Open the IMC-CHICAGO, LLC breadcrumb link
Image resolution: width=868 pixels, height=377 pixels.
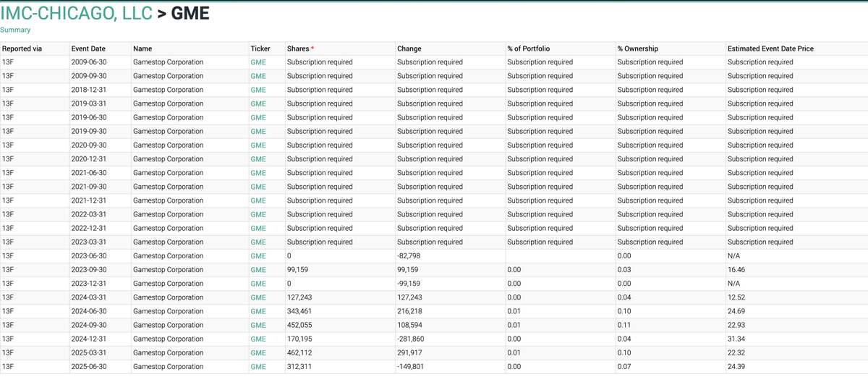coord(76,13)
